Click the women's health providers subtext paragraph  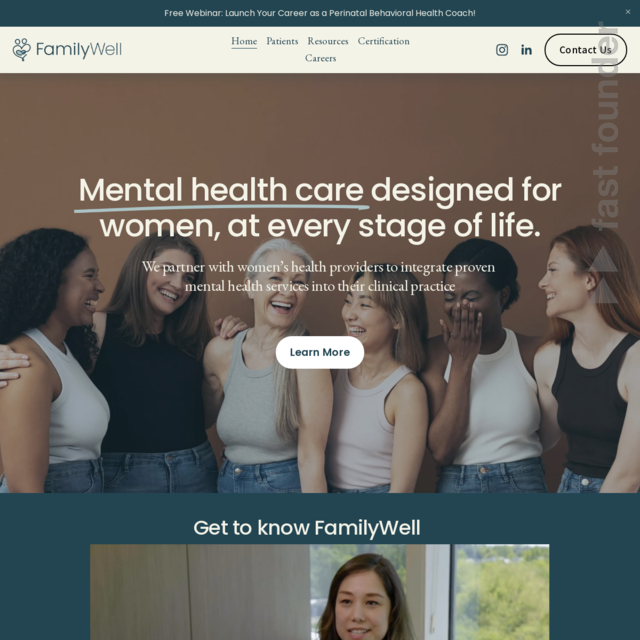click(x=318, y=276)
